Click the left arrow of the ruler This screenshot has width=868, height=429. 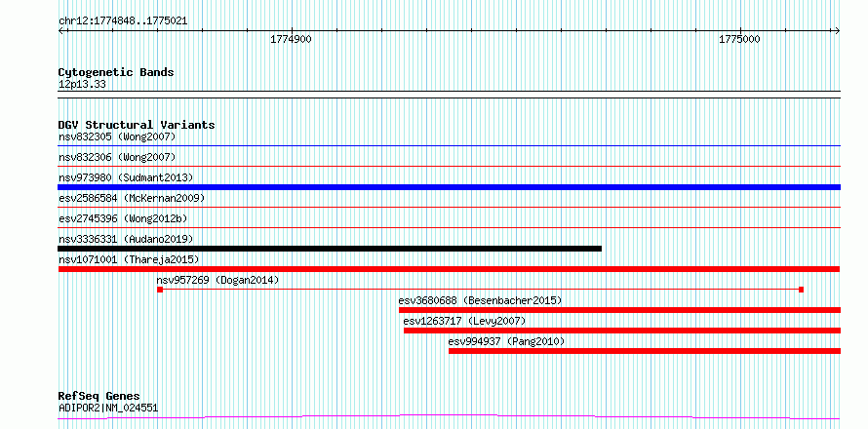click(61, 30)
